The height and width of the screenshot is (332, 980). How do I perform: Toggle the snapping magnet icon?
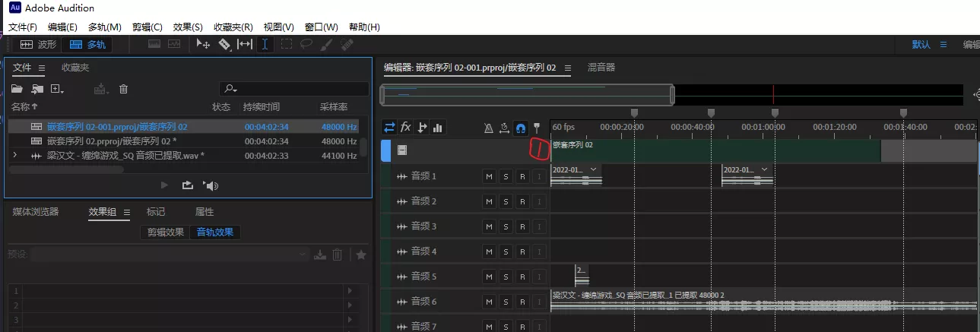(521, 128)
